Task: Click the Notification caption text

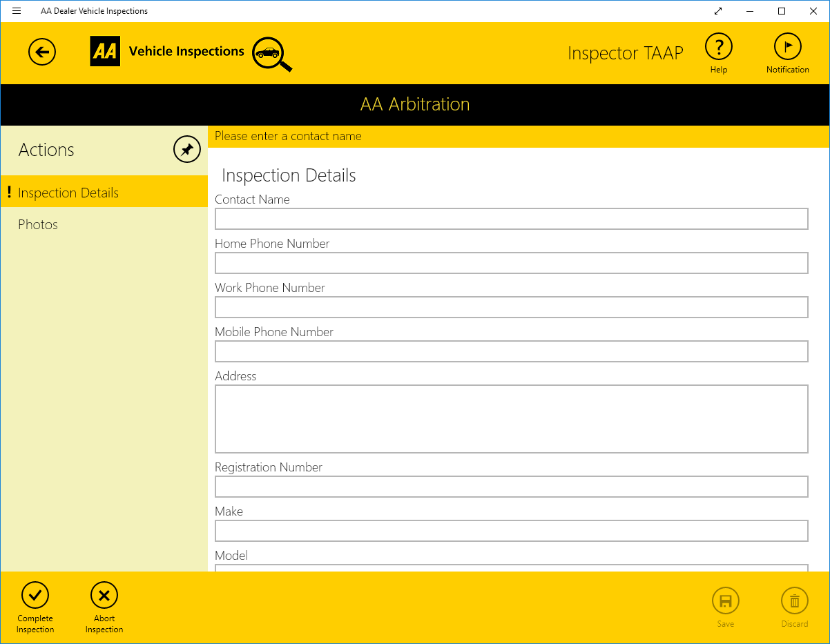Action: click(x=788, y=70)
